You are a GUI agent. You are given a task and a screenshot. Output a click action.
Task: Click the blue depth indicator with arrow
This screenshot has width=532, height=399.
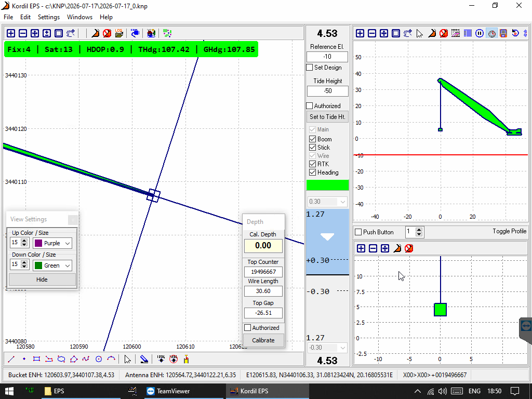(x=327, y=242)
